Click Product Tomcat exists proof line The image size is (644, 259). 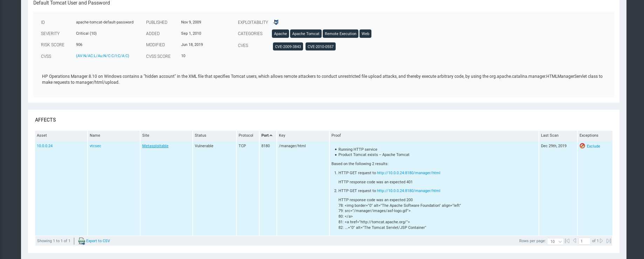(x=374, y=155)
